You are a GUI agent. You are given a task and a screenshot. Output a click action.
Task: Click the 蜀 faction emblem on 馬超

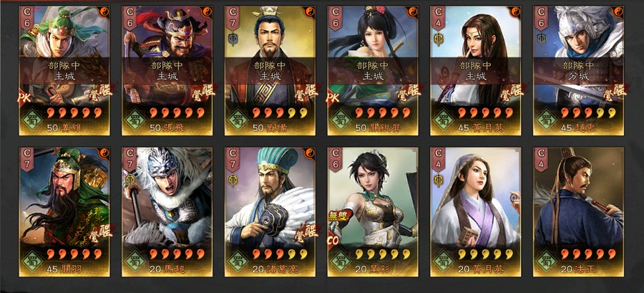[135, 261]
